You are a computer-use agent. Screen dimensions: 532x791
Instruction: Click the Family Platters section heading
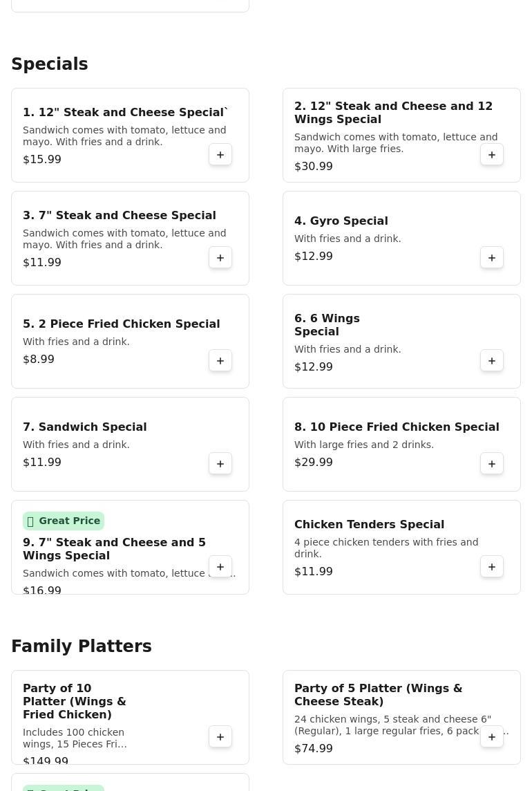pos(82,646)
